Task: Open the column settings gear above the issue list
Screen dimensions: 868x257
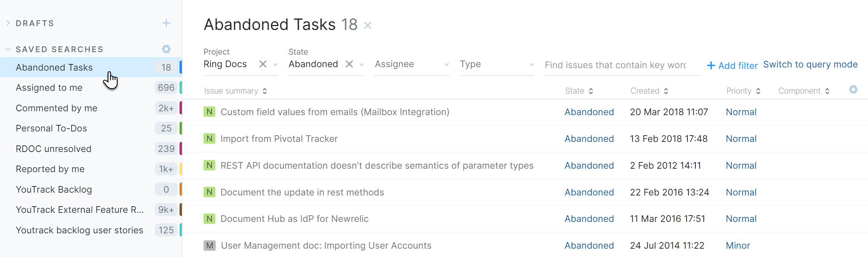Action: tap(853, 90)
